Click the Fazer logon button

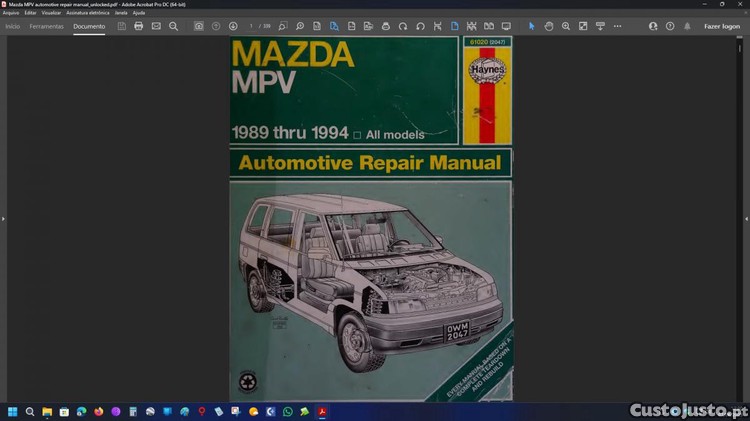(x=722, y=26)
